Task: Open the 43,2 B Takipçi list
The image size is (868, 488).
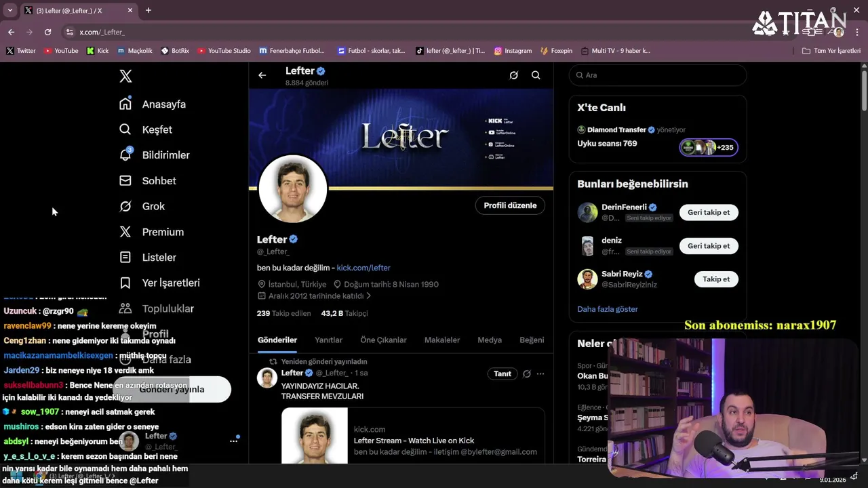Action: coord(344,313)
